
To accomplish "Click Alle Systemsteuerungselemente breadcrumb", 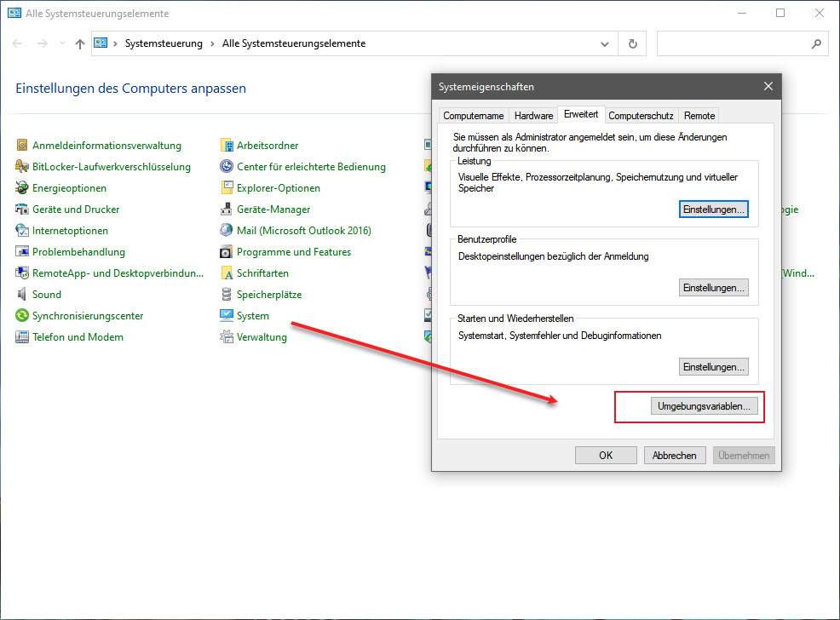I will (294, 43).
